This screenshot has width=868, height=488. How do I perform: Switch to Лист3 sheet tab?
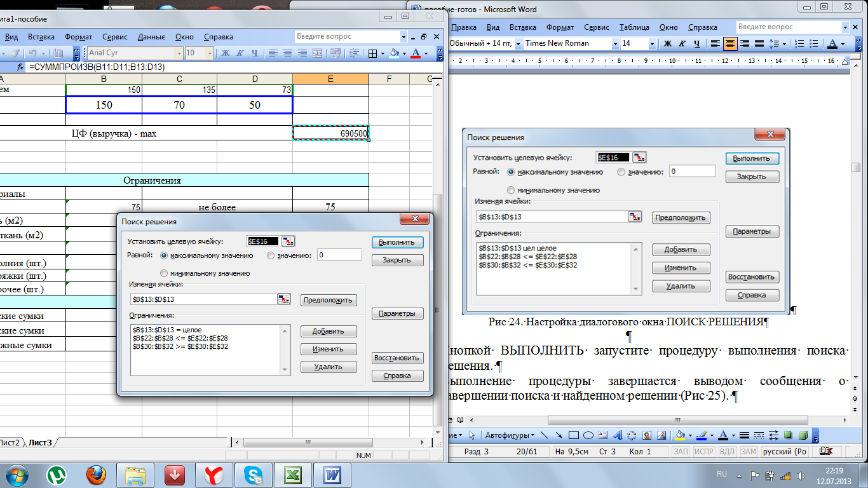[41, 442]
